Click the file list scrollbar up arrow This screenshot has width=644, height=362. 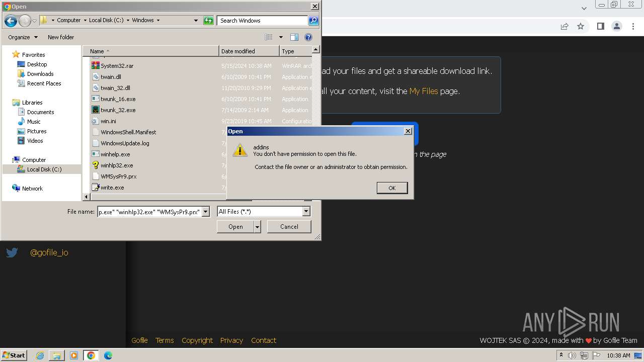coord(315,50)
